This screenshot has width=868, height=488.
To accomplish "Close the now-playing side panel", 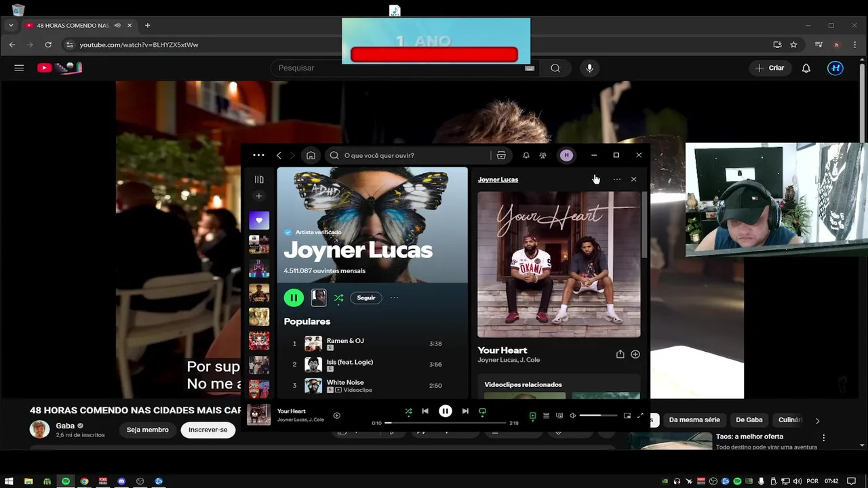I will point(633,180).
